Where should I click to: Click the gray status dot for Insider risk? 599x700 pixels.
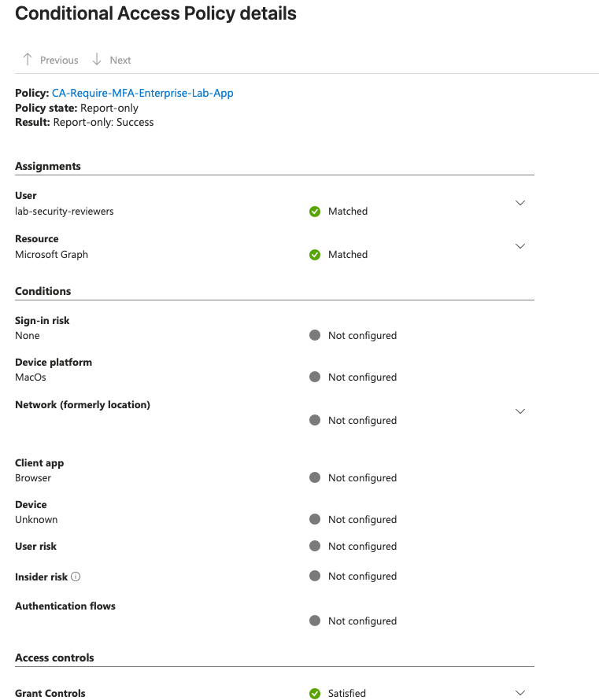[x=315, y=576]
